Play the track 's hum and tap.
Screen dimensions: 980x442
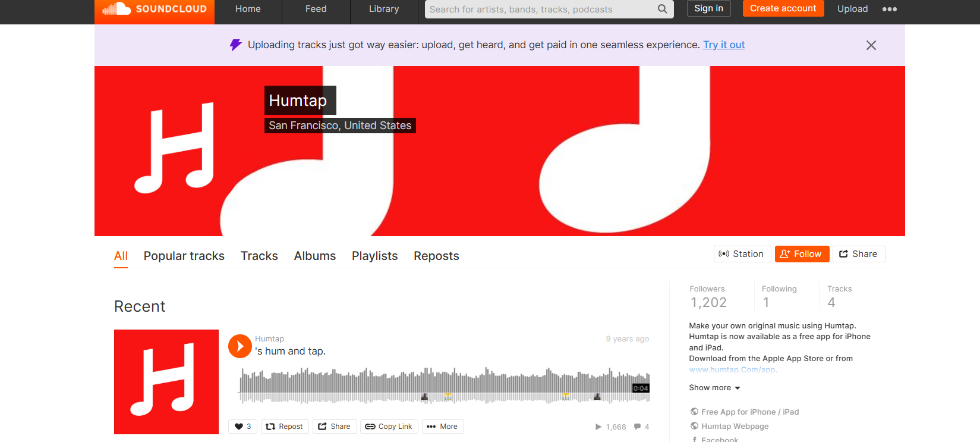tap(240, 346)
